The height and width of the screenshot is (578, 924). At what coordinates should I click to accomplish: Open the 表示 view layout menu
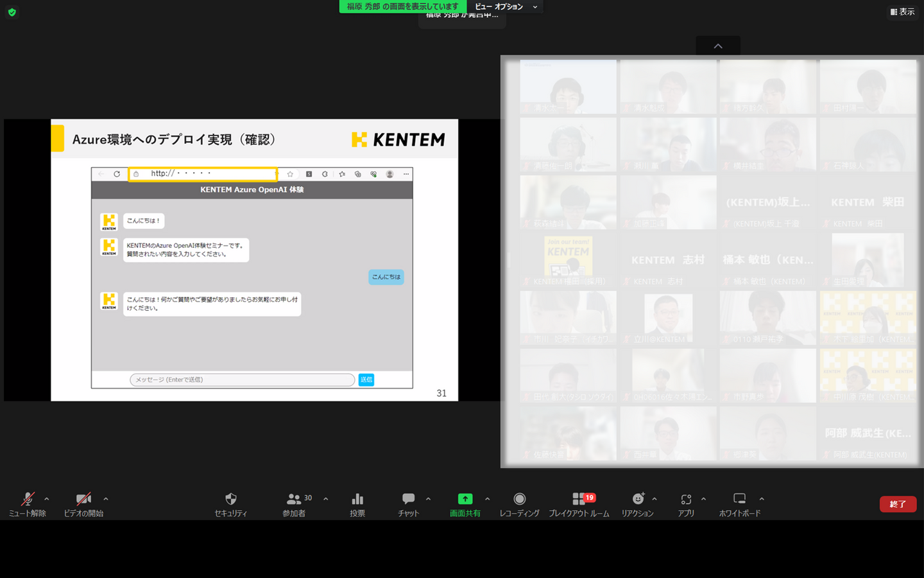(902, 12)
